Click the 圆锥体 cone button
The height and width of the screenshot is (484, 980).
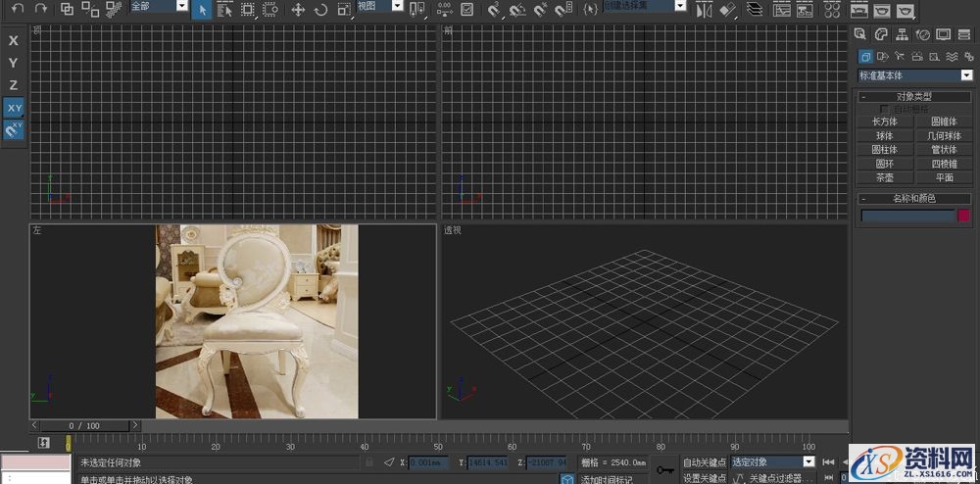pos(944,121)
